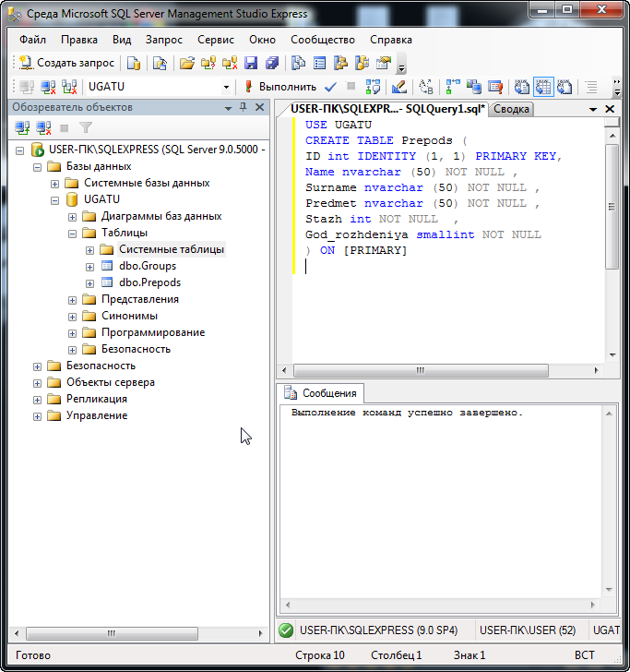Click the disconnect icon in Object Explorer
The image size is (630, 672).
click(x=43, y=127)
